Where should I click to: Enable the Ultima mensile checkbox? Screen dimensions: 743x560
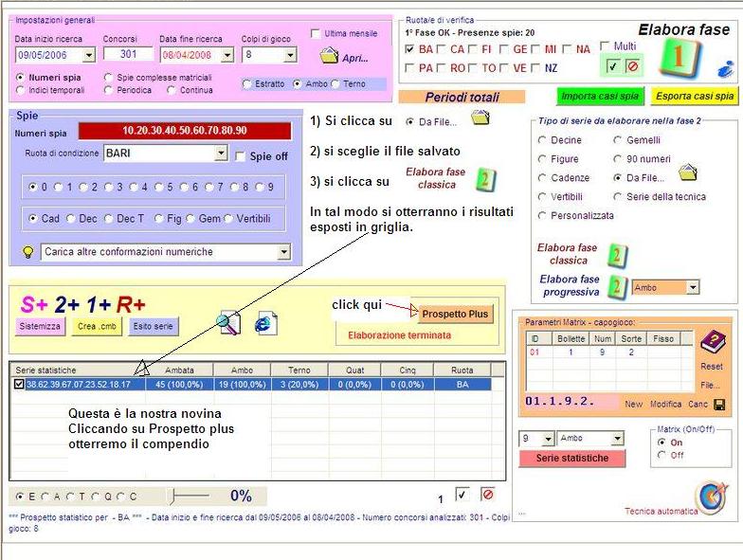pyautogui.click(x=315, y=34)
